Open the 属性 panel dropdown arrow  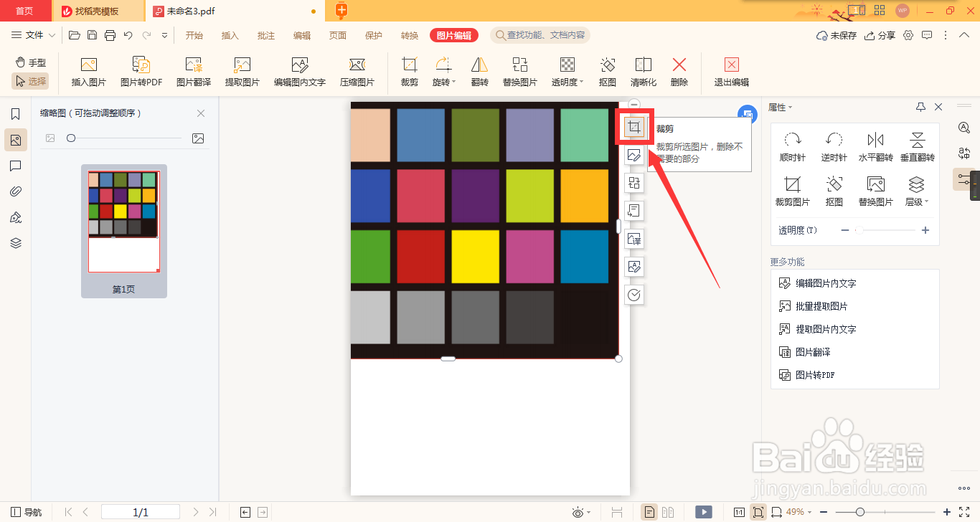pyautogui.click(x=790, y=108)
